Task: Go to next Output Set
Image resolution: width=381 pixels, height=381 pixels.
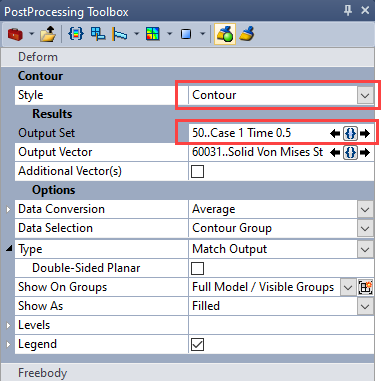Action: 365,134
